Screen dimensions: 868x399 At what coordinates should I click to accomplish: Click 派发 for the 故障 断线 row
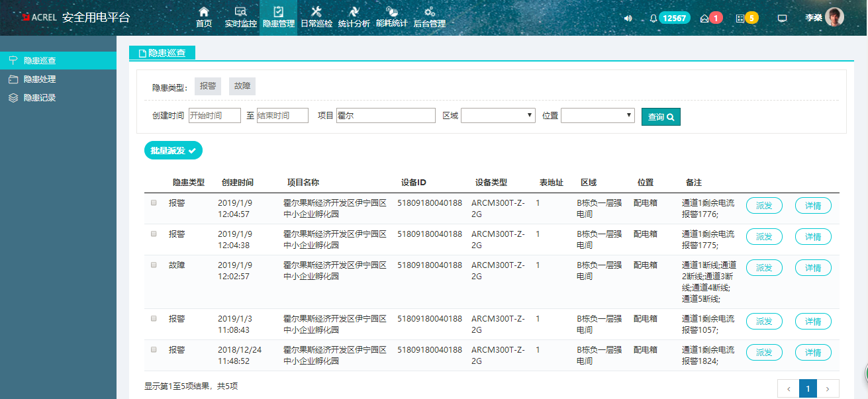tap(764, 268)
